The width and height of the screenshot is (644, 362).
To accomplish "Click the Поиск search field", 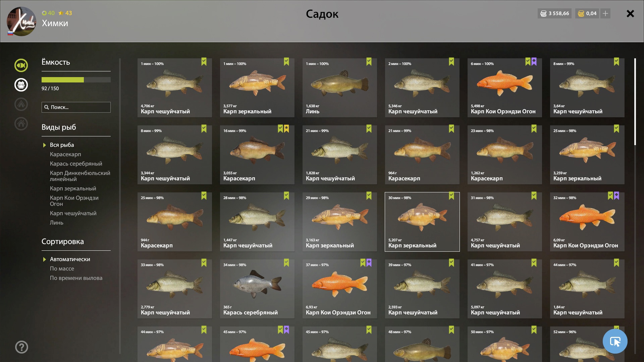I will tap(76, 107).
